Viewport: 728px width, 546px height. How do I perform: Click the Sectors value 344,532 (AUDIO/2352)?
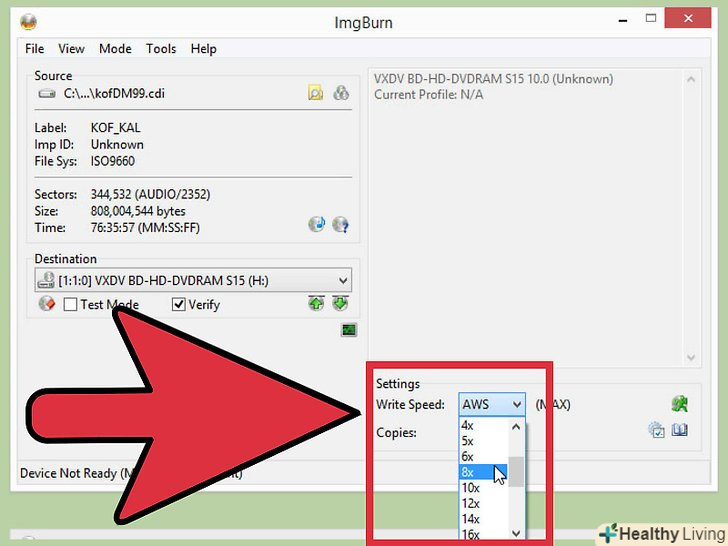[x=150, y=194]
